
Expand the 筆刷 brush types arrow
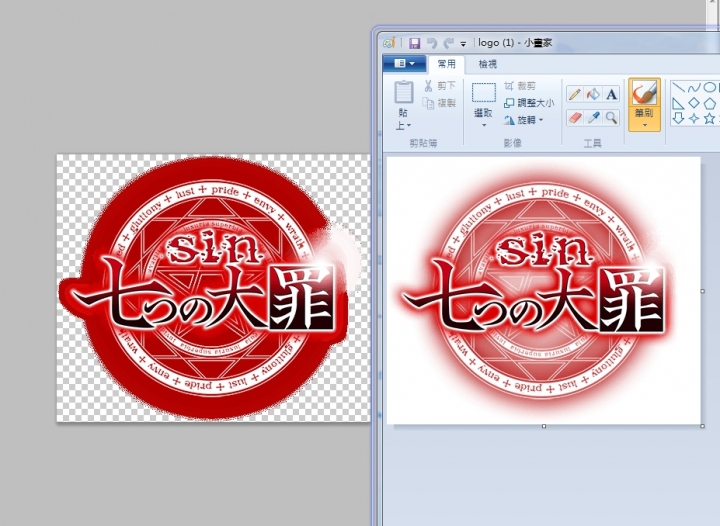point(644,125)
